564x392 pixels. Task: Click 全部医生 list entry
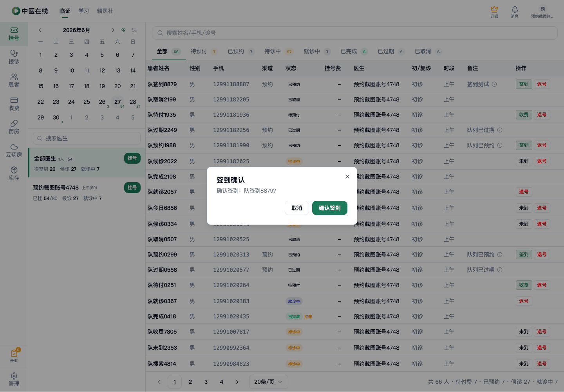(x=87, y=163)
